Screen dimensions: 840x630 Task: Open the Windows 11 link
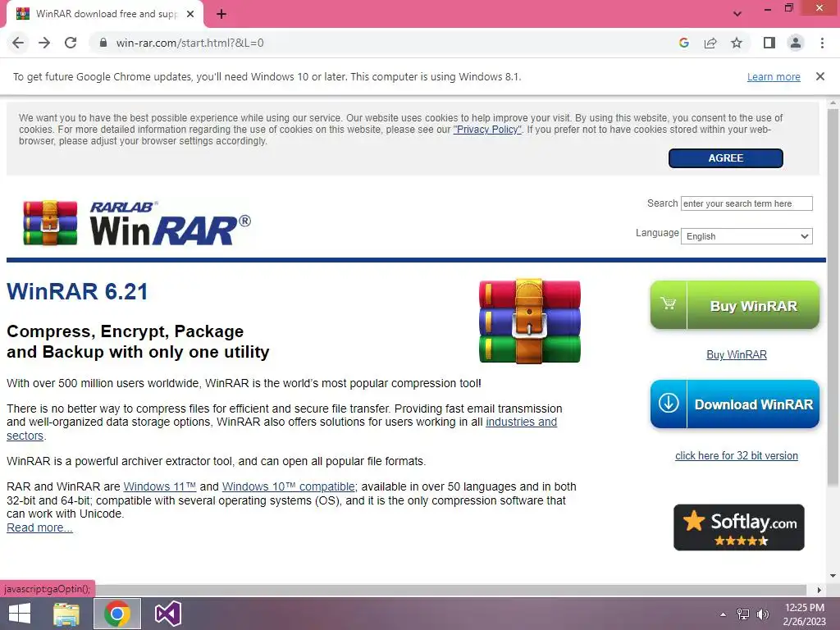160,486
